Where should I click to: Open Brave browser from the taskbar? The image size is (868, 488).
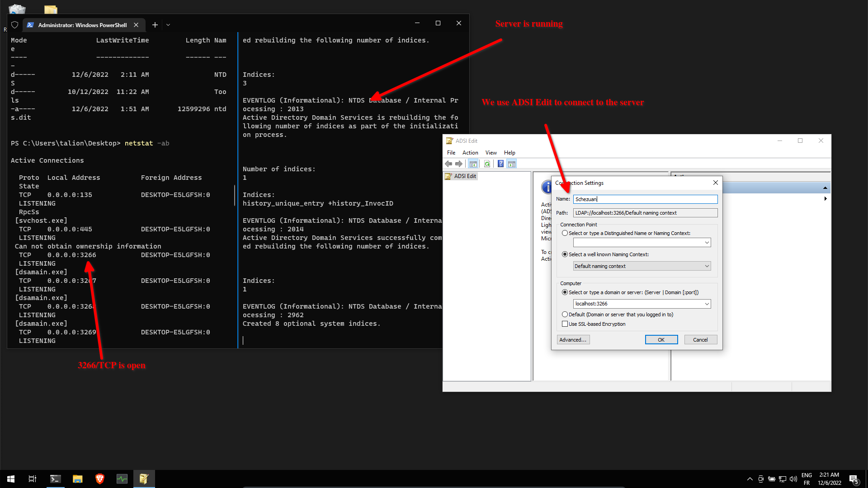[100, 479]
